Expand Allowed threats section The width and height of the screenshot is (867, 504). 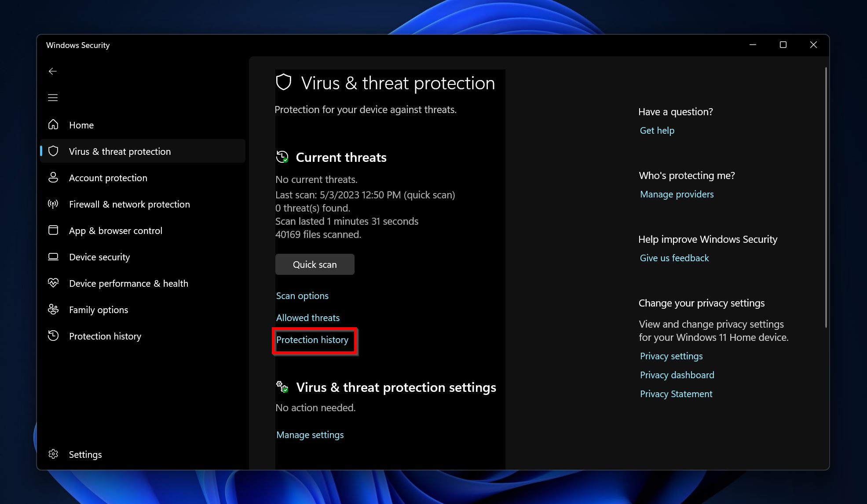coord(307,318)
